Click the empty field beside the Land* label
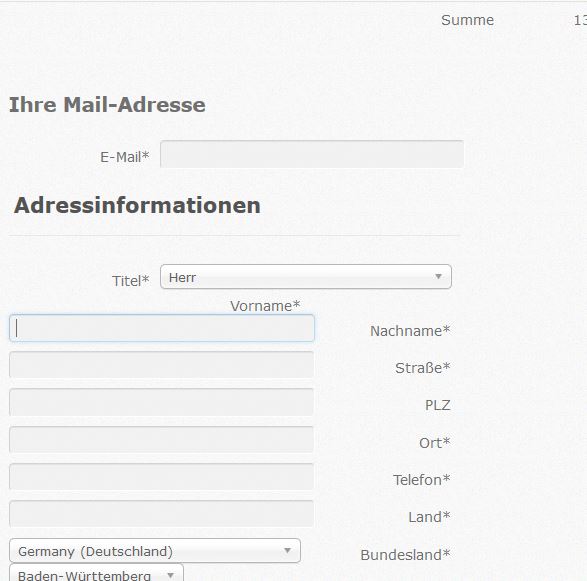 tap(161, 514)
